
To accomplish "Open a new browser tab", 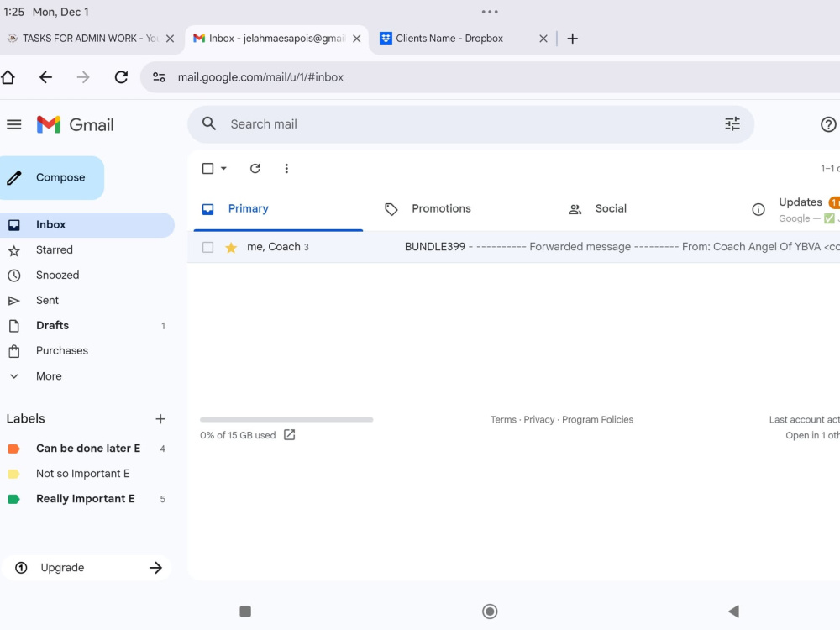I will coord(572,39).
